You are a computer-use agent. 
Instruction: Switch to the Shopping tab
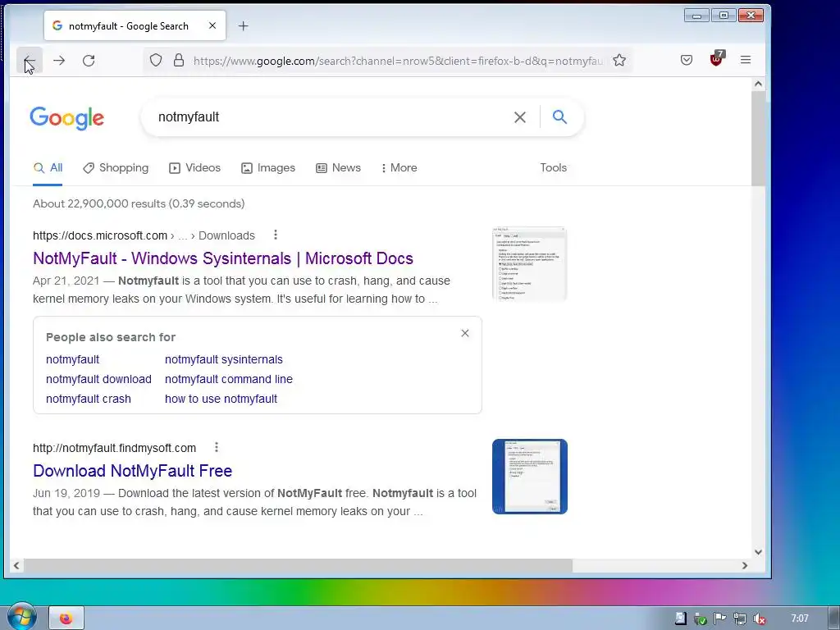[116, 167]
